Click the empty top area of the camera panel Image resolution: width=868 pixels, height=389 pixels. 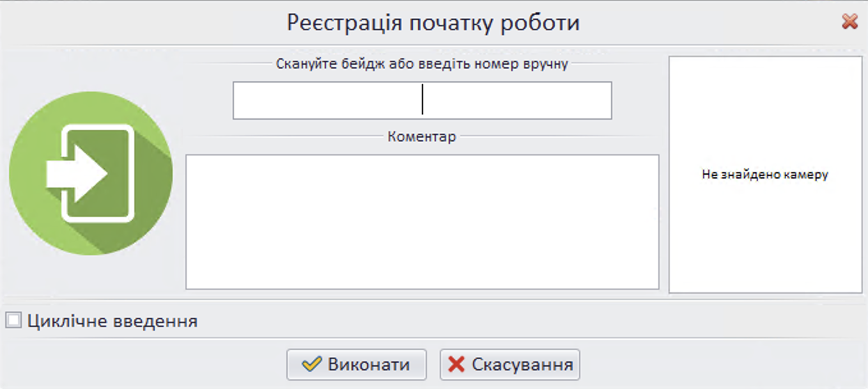click(765, 90)
